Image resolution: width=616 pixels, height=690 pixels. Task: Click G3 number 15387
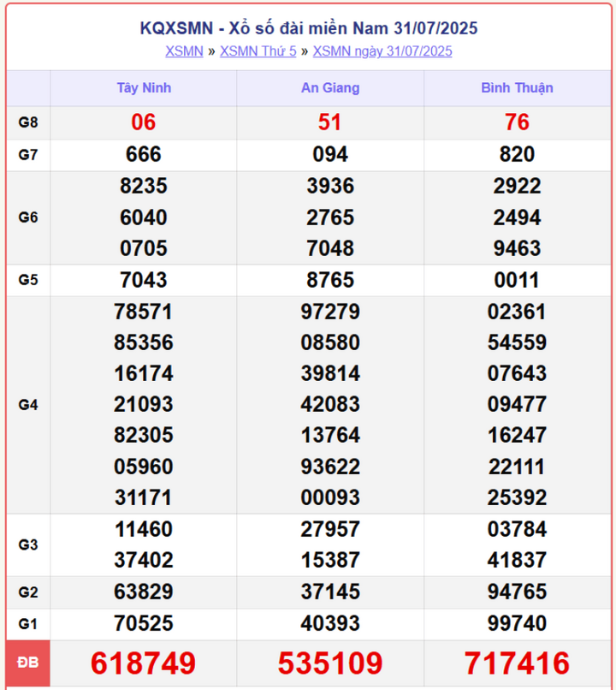pyautogui.click(x=330, y=560)
